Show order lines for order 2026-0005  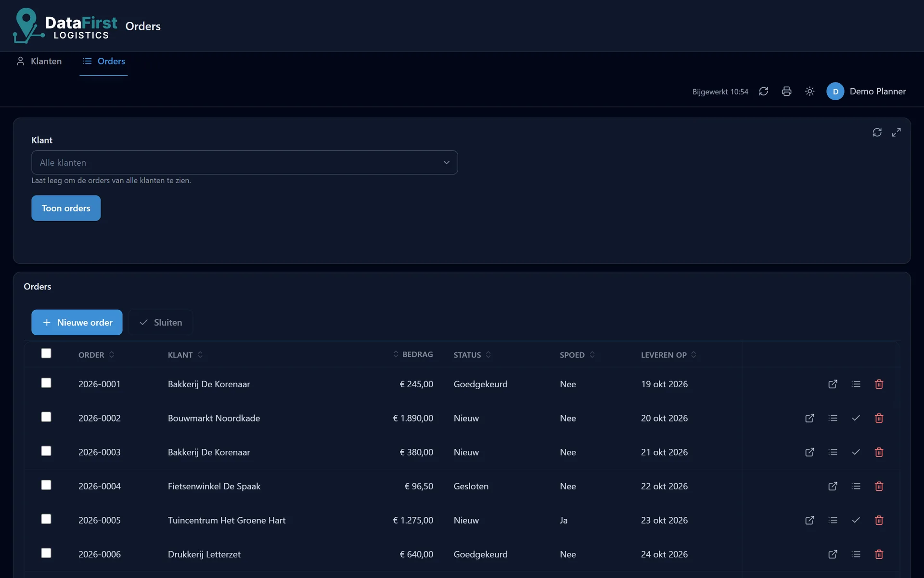[x=833, y=520]
